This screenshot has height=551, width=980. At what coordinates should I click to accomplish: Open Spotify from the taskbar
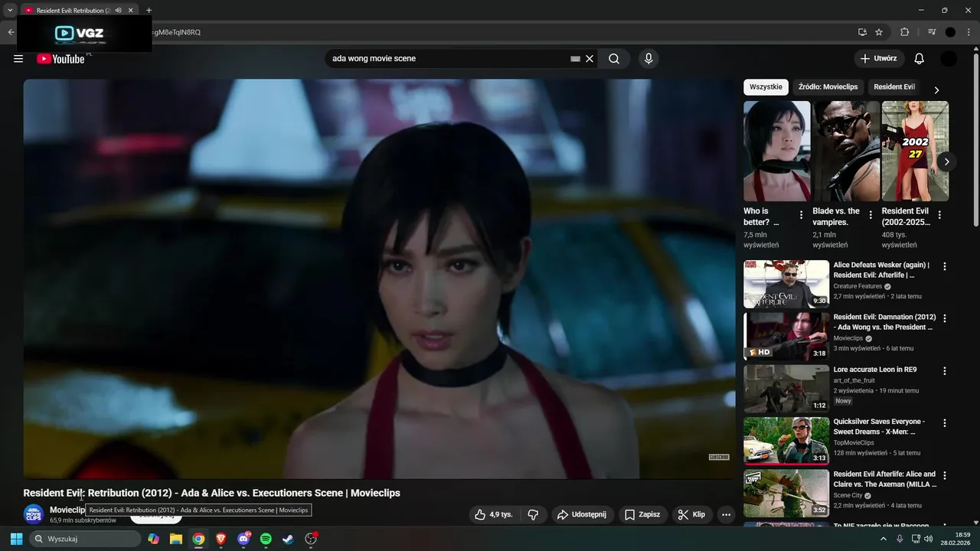(266, 539)
